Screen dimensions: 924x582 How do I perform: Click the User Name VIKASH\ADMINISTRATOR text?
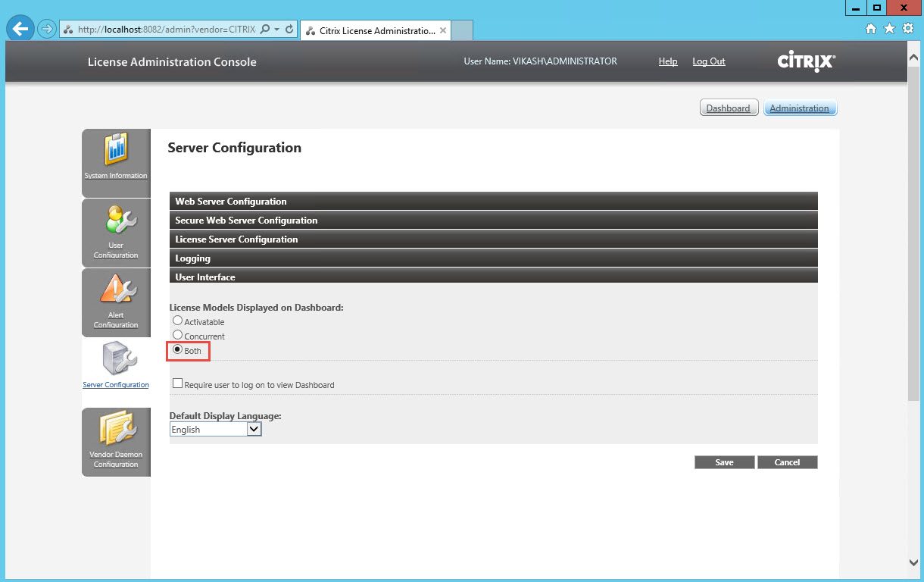pos(540,61)
